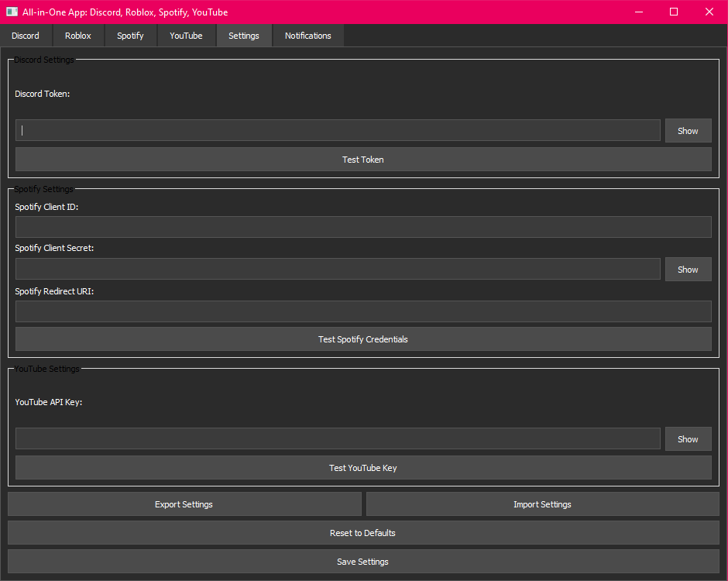The height and width of the screenshot is (581, 728).
Task: Click the Import Settings button
Action: click(542, 504)
